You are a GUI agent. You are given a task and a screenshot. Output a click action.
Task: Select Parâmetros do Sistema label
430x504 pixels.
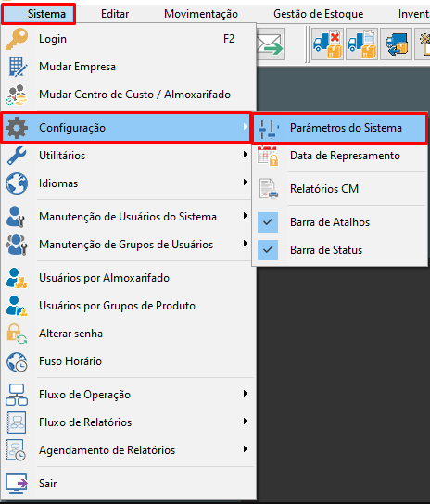coord(346,128)
